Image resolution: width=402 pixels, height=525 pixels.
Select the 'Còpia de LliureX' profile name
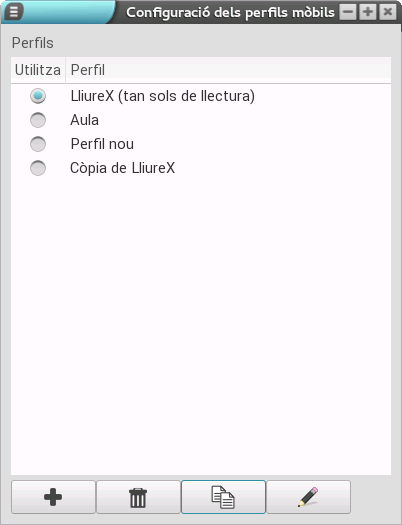point(123,168)
